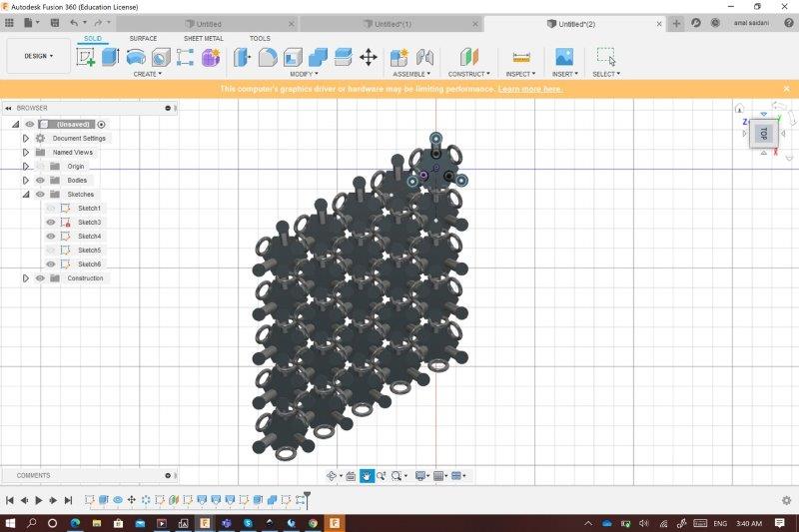The width and height of the screenshot is (799, 532).
Task: Select the Hole tool in Create
Action: pos(161,57)
